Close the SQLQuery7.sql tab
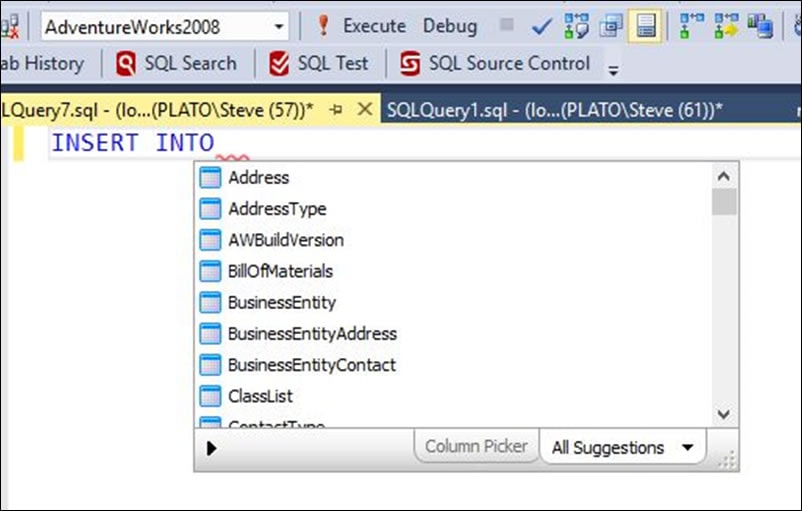 click(x=365, y=108)
